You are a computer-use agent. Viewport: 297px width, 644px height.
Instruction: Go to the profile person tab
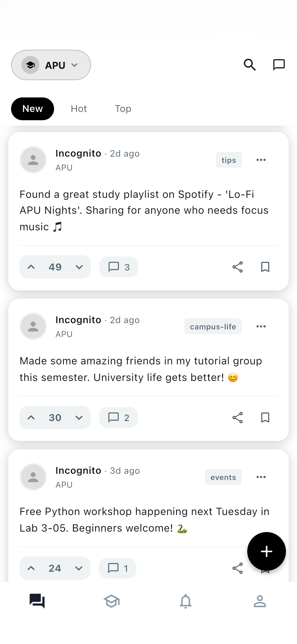pos(260,601)
